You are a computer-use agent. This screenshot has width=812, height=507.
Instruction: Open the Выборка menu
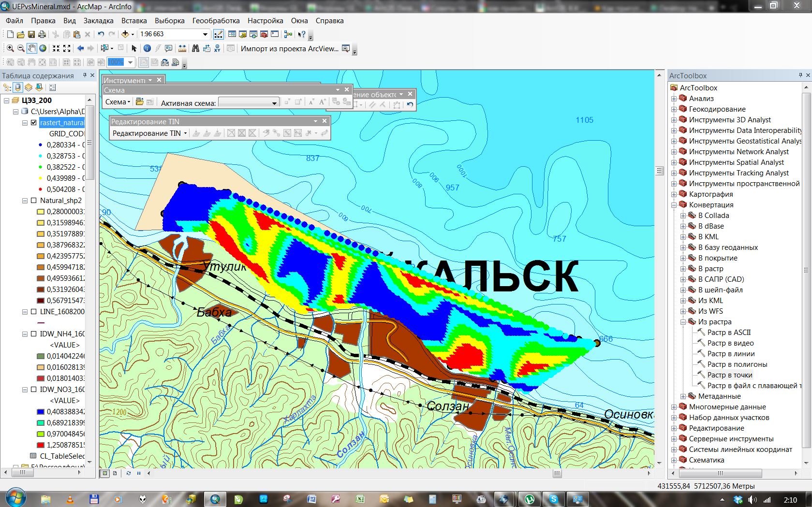pos(169,21)
